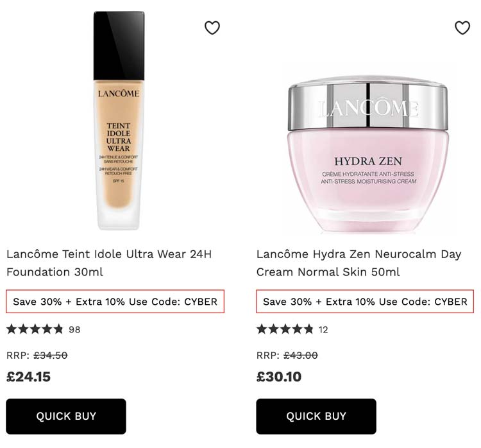Select the CYBER code offer under Hydra Zen

(x=365, y=301)
